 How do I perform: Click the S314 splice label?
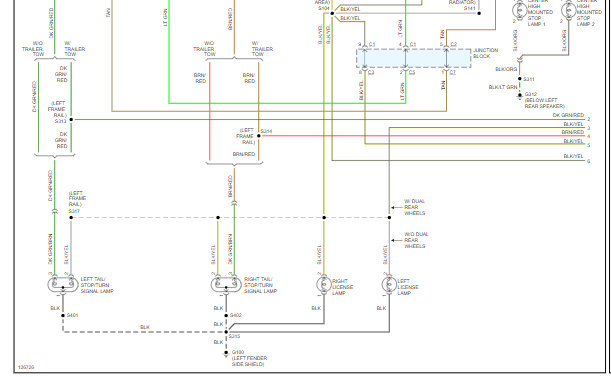point(266,131)
